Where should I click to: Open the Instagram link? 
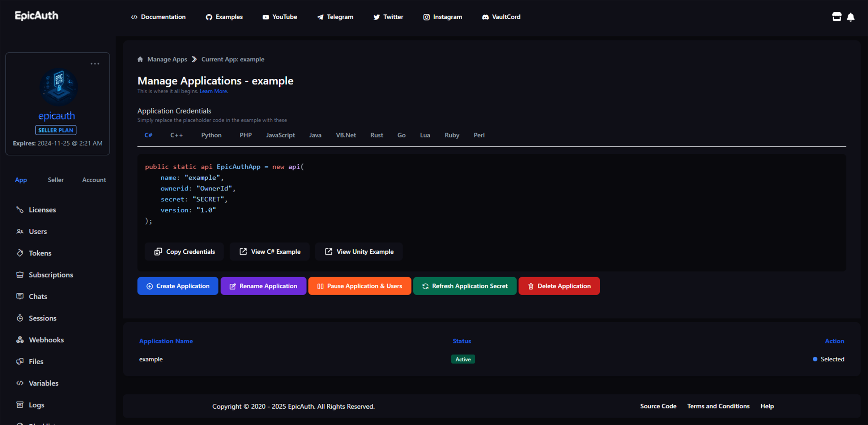tap(443, 17)
